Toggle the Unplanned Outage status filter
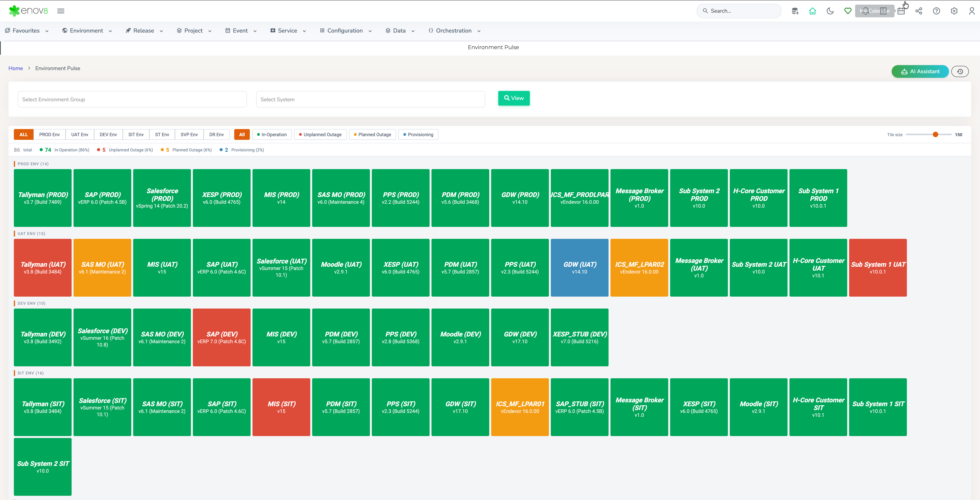 coord(320,134)
